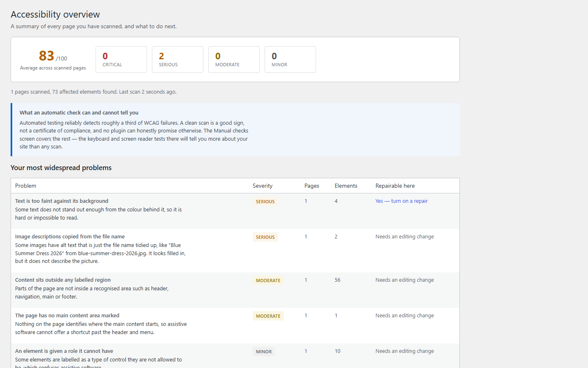Click 'Average across scanned pages' label

click(53, 68)
